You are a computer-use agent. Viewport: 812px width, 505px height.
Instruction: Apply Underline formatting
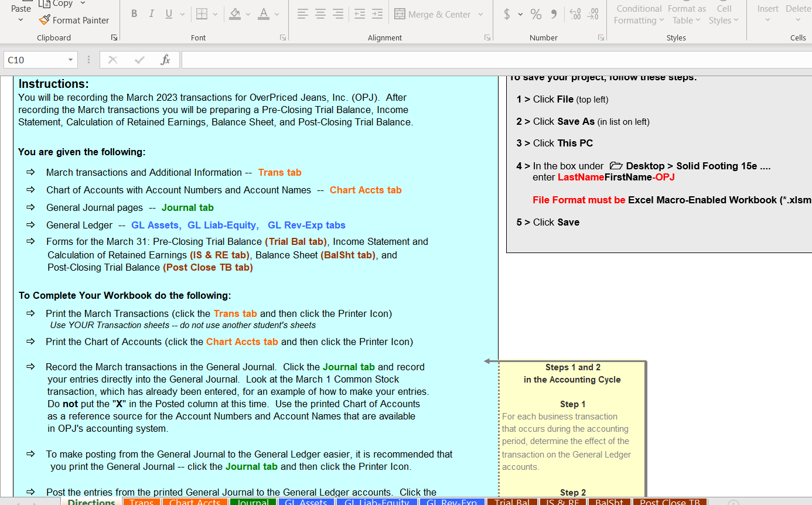click(169, 13)
